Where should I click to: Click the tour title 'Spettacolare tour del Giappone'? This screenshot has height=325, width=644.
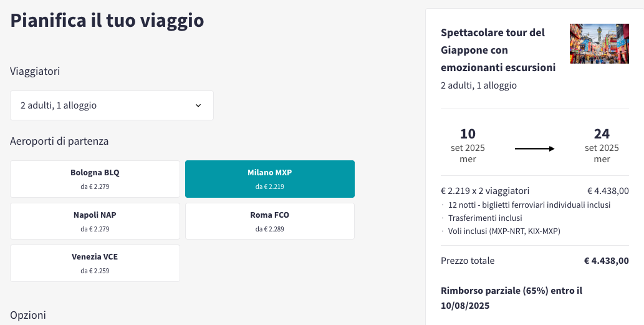point(498,50)
